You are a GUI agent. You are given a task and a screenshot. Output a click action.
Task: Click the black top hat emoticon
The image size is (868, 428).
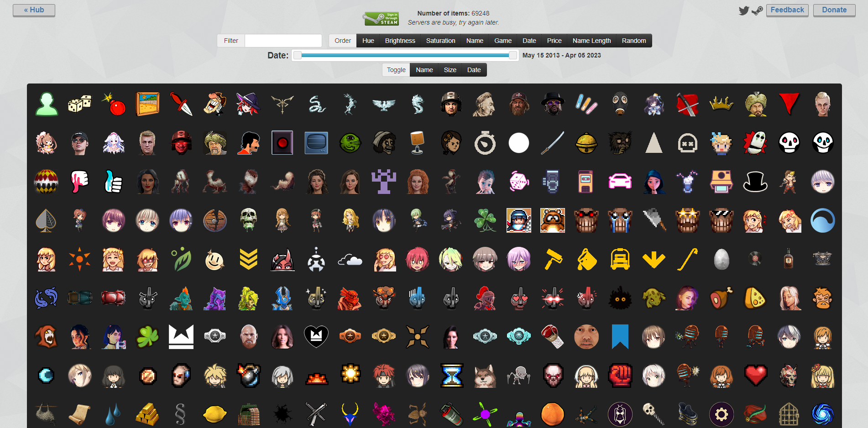click(755, 182)
